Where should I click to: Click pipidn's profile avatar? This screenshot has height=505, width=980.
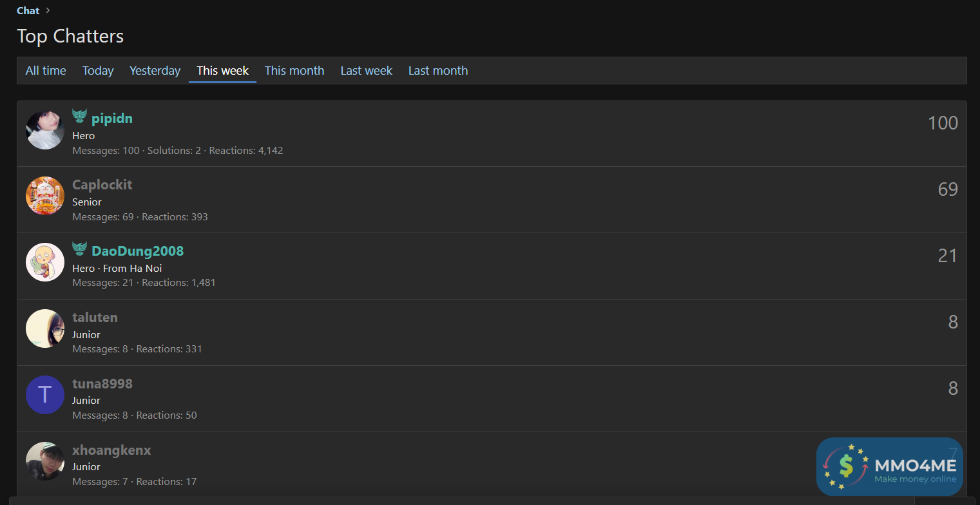click(x=45, y=130)
